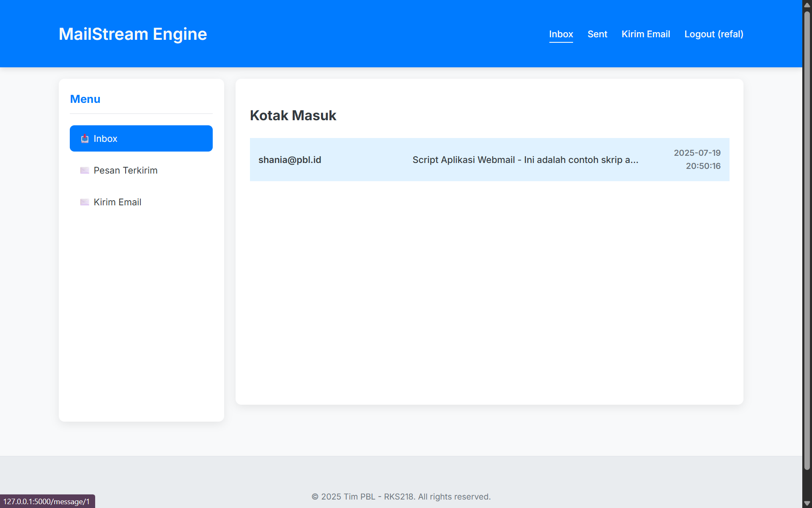Click the scrollbar up arrow

(x=807, y=5)
